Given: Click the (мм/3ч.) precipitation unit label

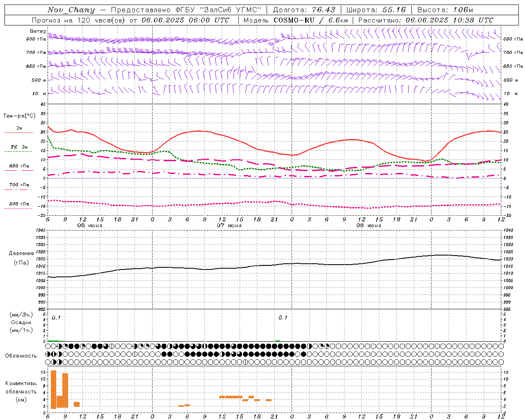Looking at the screenshot, I should 21,315.
